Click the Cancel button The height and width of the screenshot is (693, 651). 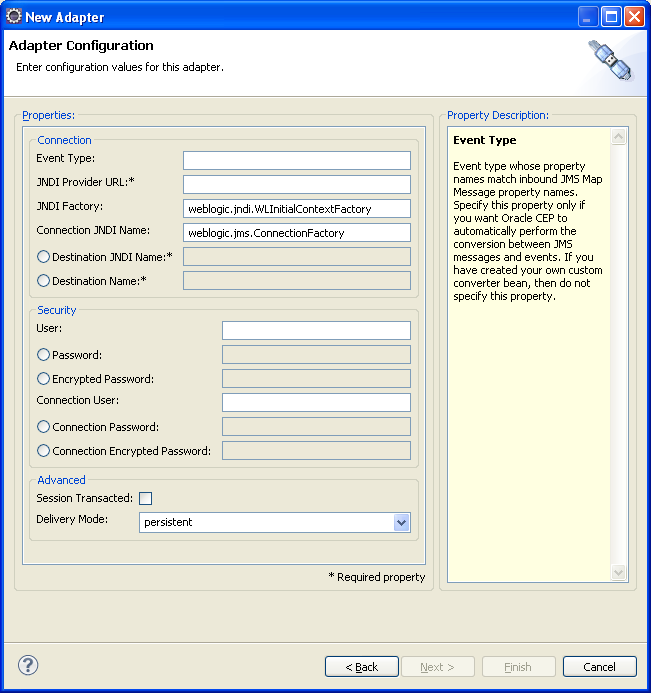pyautogui.click(x=600, y=666)
